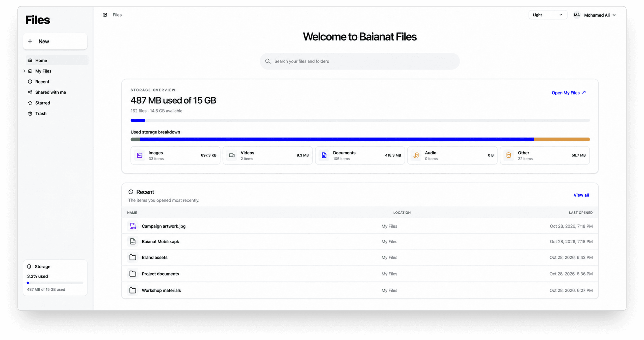Click the plus icon in New button
This screenshot has width=644, height=340.
pyautogui.click(x=30, y=41)
